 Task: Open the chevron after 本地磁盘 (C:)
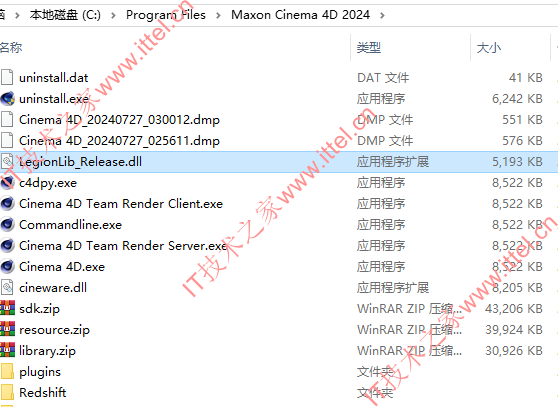pos(113,15)
